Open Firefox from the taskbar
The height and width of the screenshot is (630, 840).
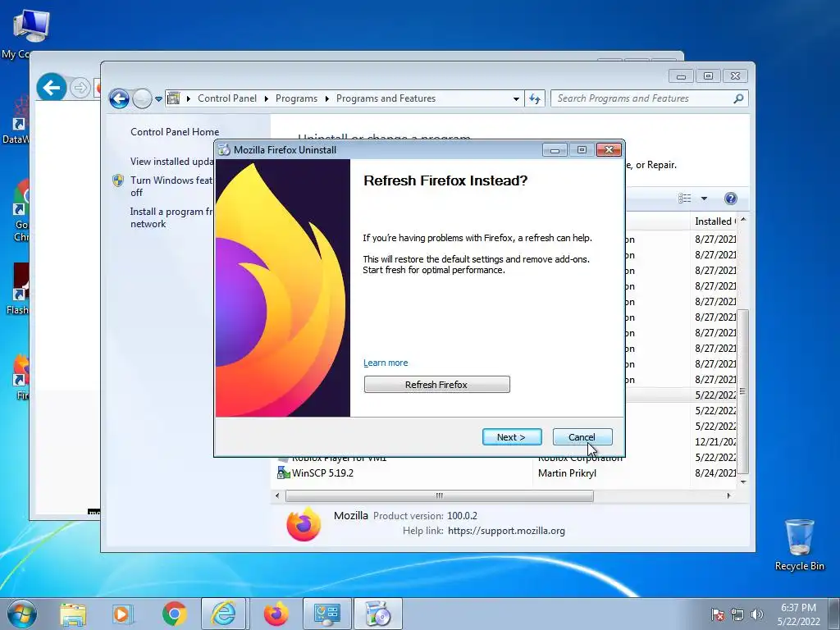(x=276, y=614)
